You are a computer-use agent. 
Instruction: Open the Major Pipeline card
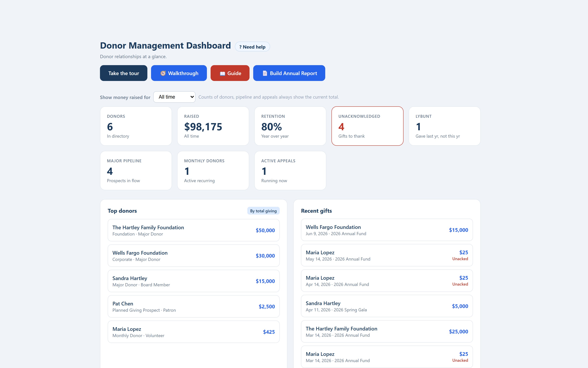136,171
